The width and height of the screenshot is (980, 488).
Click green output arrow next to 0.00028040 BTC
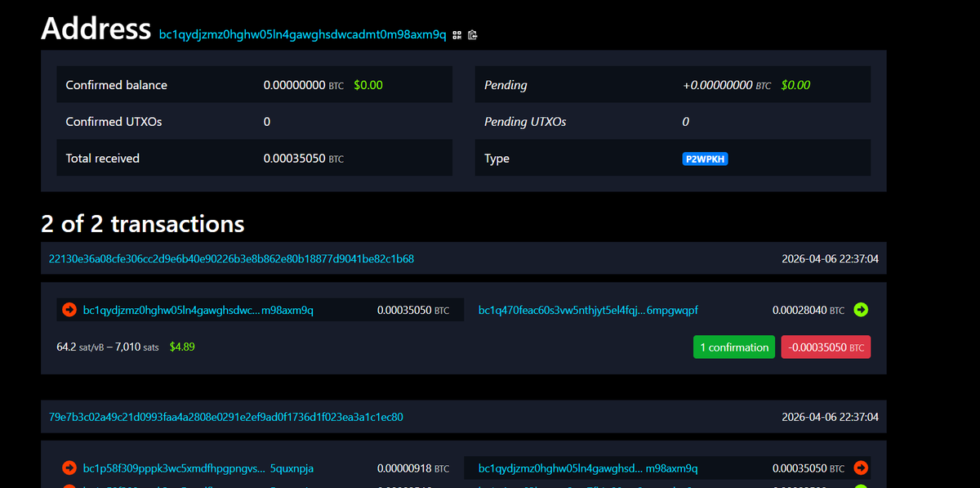tap(861, 310)
